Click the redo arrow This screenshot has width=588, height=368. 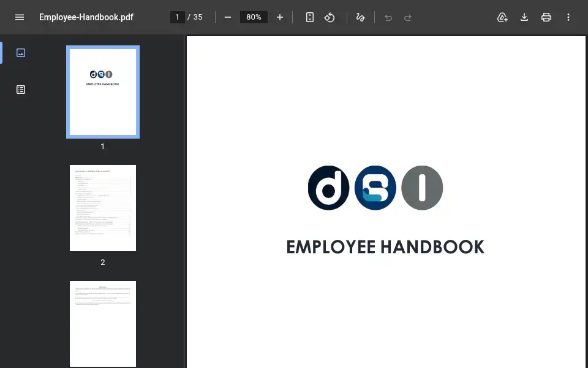coord(408,17)
